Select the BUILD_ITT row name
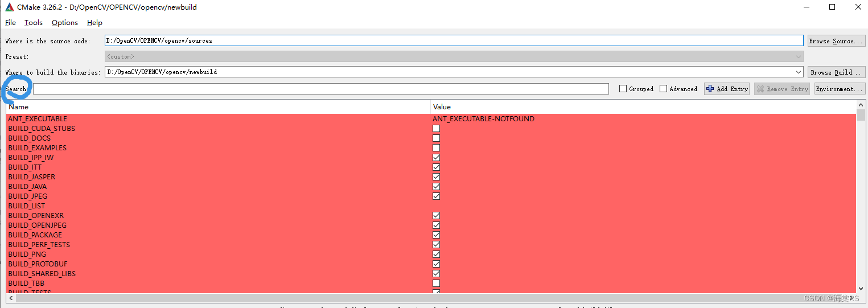The height and width of the screenshot is (308, 868). pyautogui.click(x=25, y=167)
